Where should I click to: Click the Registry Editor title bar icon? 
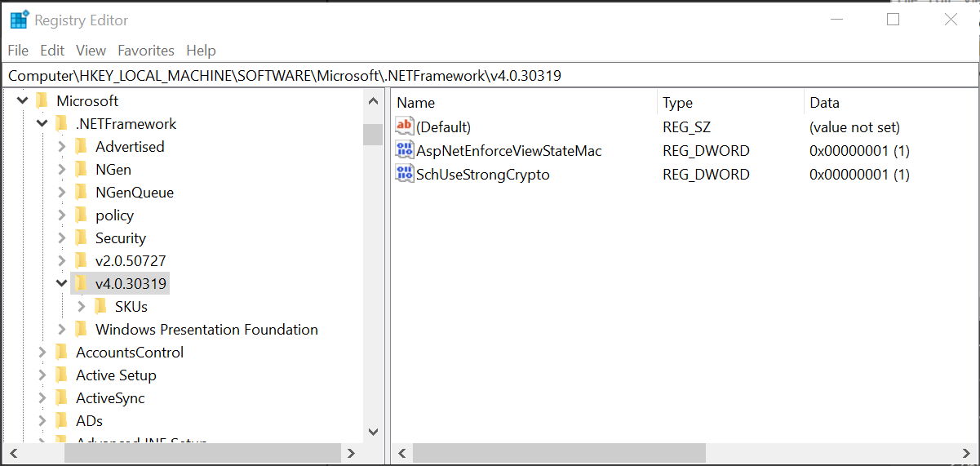20,20
